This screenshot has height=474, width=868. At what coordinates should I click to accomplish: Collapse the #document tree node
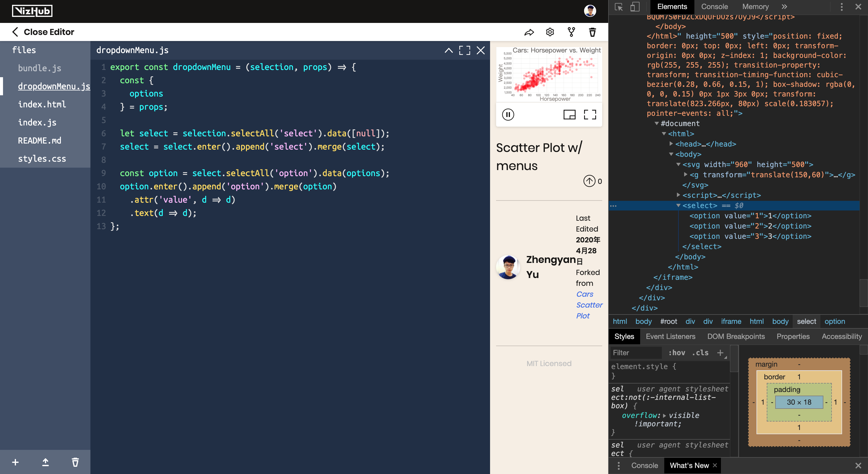click(656, 123)
